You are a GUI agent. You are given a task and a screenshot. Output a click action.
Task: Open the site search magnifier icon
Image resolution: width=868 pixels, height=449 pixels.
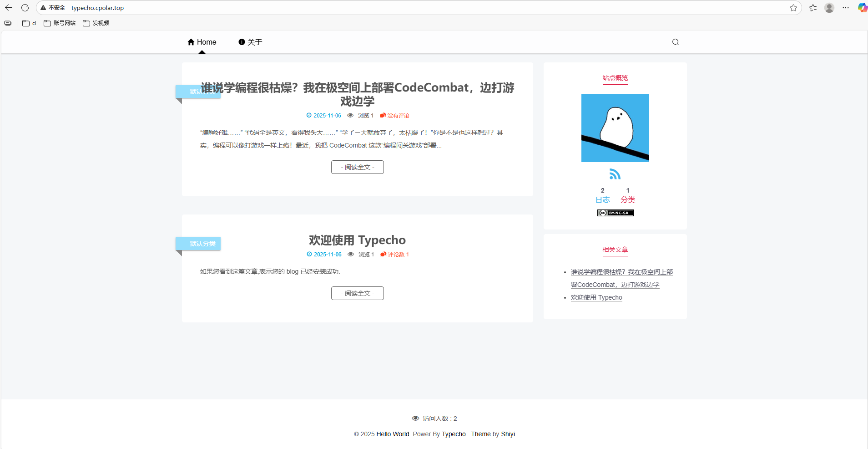675,42
